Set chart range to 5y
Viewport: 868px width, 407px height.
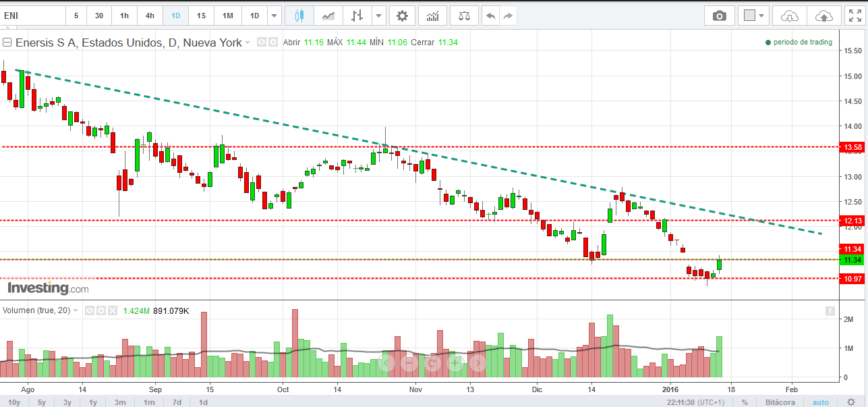42,402
